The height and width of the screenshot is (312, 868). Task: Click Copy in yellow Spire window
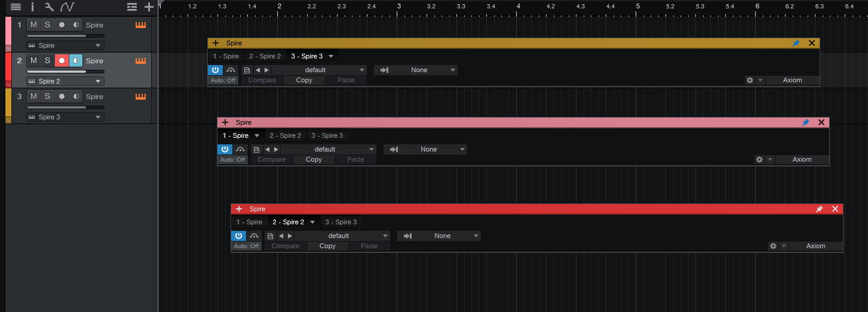(304, 80)
